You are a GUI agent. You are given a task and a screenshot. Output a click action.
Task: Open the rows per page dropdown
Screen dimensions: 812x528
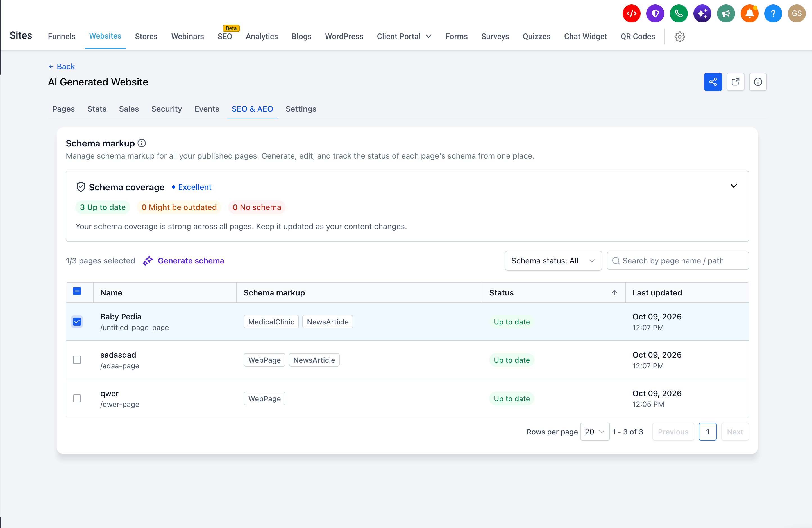595,432
